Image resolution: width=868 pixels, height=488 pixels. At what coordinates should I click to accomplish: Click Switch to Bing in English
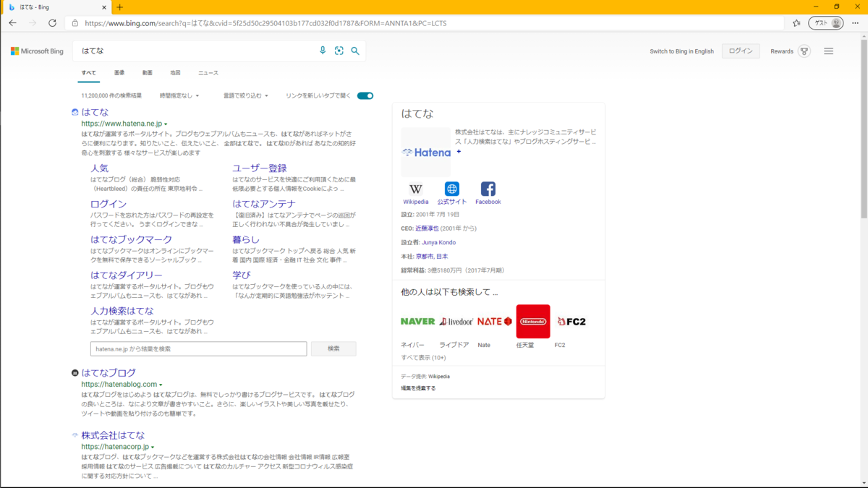click(x=681, y=51)
